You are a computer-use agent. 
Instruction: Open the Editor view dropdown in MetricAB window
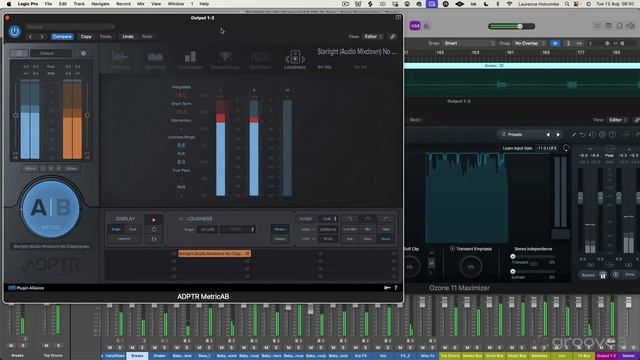373,37
